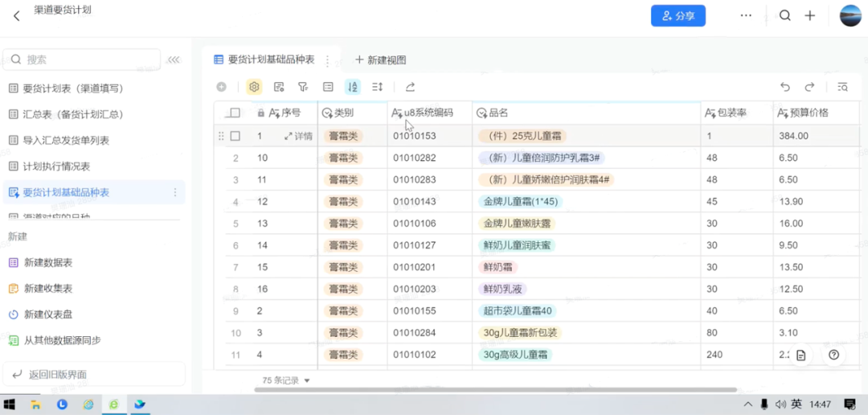Viewport: 868px width, 415px height.
Task: Click the 包装率 column header
Action: [737, 113]
